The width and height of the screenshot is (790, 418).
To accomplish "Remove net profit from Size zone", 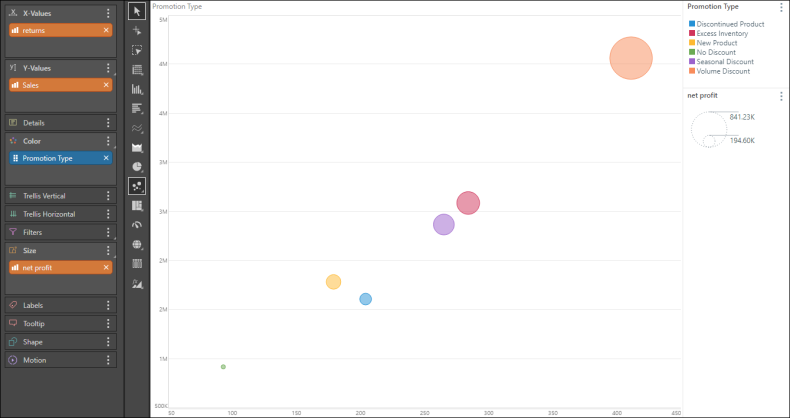I will click(106, 267).
